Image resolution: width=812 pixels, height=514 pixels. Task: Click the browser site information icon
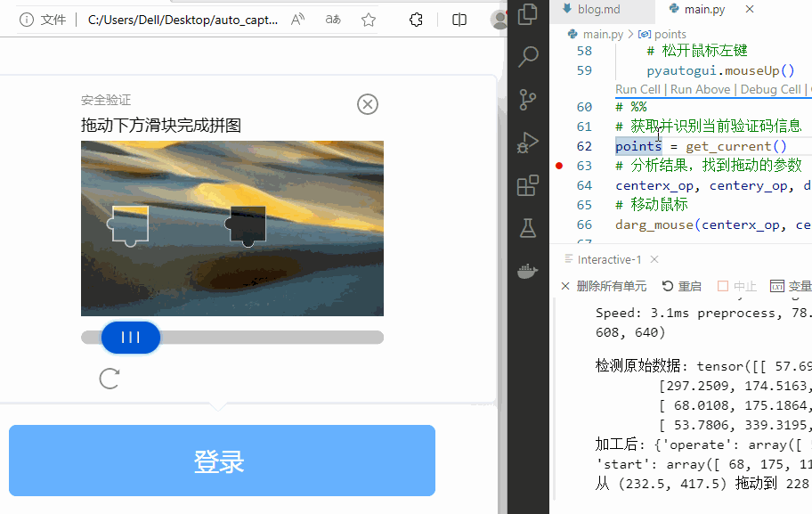click(27, 20)
